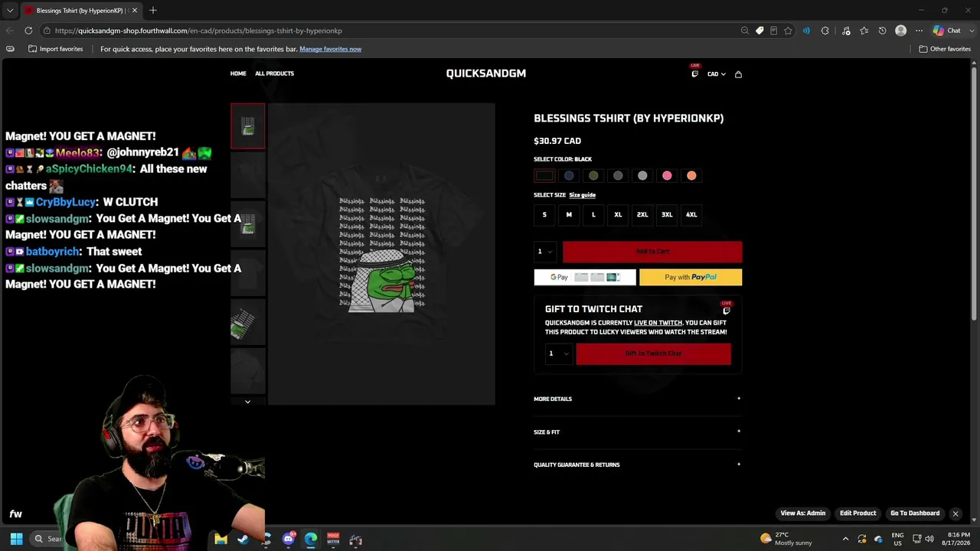Open a new browser tab
Screen dimensions: 980x551
point(153,11)
